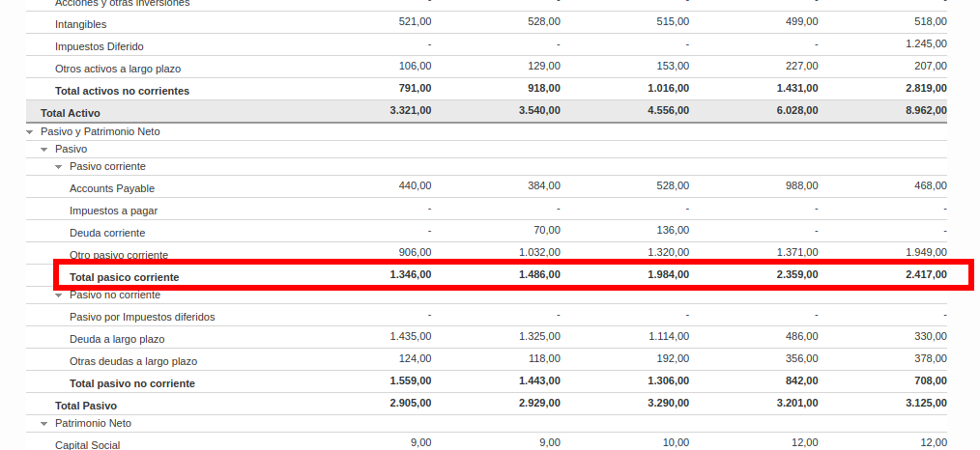Select the Total pasico corriente label
This screenshot has height=450, width=980.
click(124, 277)
